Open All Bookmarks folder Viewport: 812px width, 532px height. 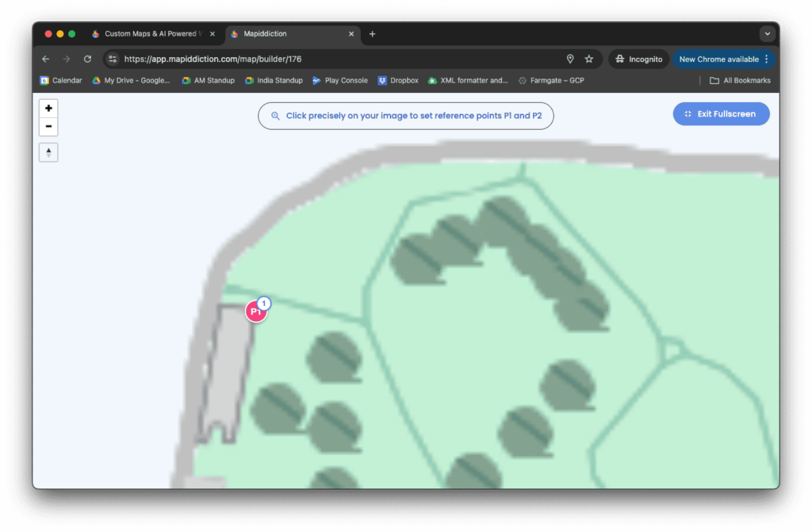pyautogui.click(x=740, y=80)
